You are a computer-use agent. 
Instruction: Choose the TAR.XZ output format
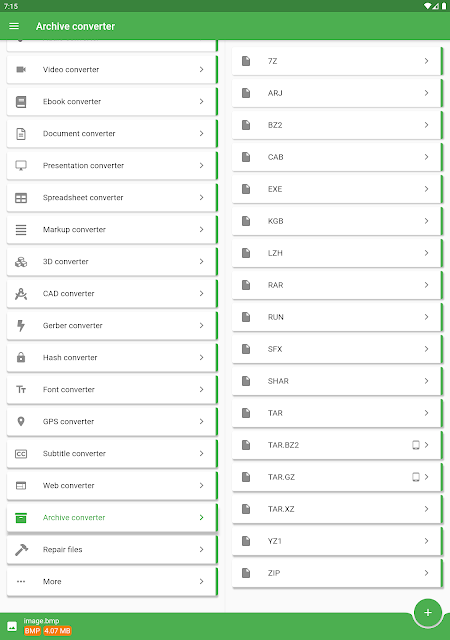click(x=337, y=509)
